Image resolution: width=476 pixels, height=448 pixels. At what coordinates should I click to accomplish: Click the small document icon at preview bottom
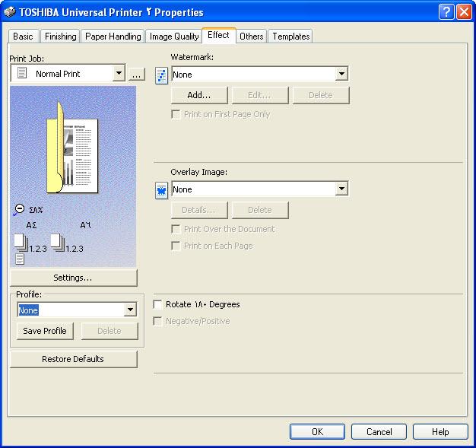point(20,259)
